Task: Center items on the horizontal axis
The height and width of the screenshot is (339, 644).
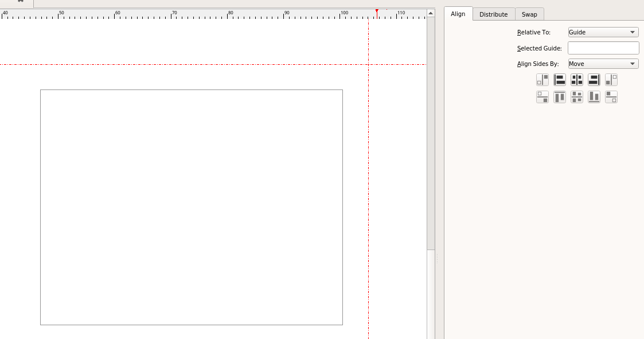Action: [576, 97]
